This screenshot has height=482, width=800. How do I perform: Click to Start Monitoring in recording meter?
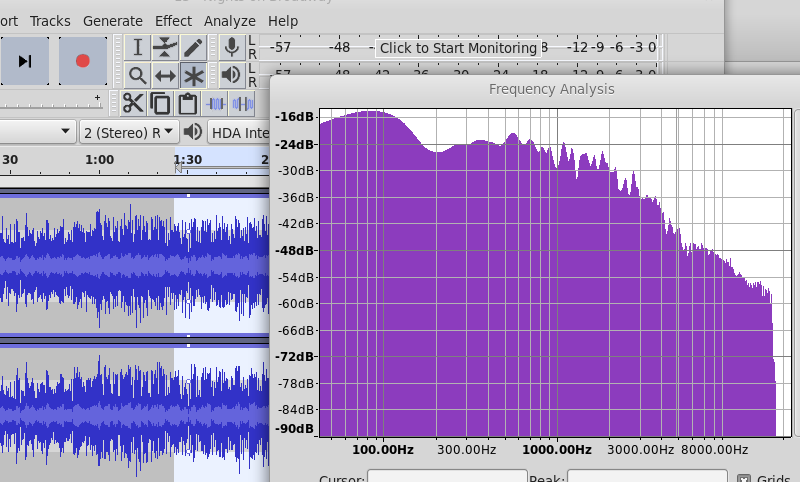click(458, 48)
